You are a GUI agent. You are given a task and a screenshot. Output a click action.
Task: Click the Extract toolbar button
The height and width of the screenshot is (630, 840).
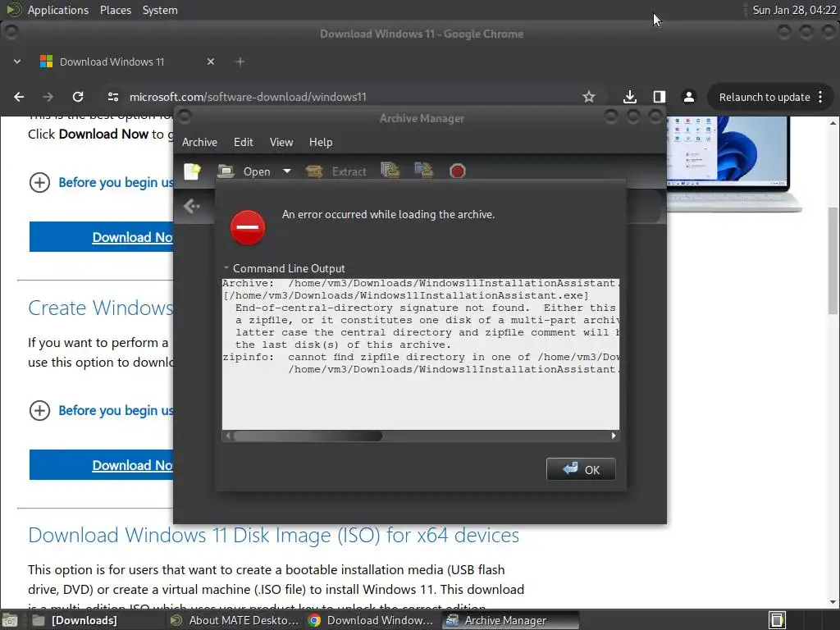(x=336, y=171)
